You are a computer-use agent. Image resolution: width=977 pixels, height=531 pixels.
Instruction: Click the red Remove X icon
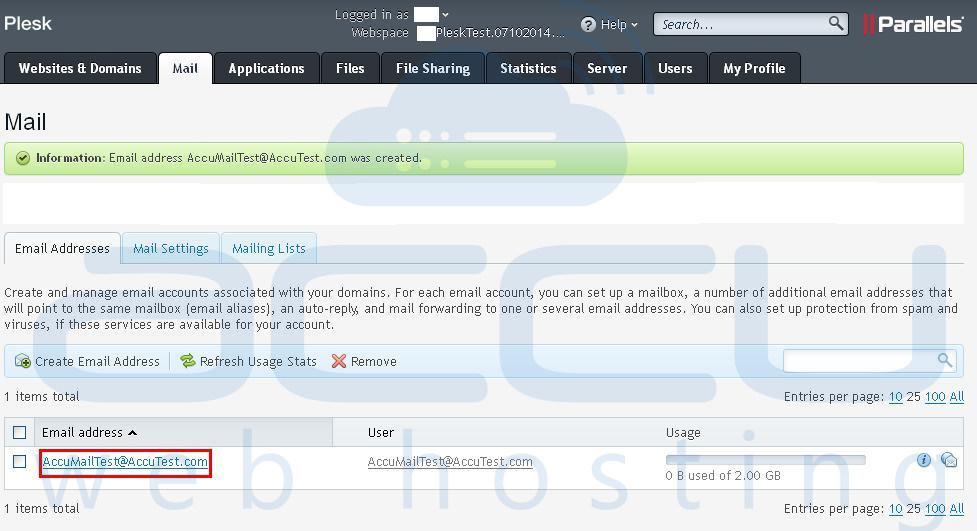click(x=339, y=361)
